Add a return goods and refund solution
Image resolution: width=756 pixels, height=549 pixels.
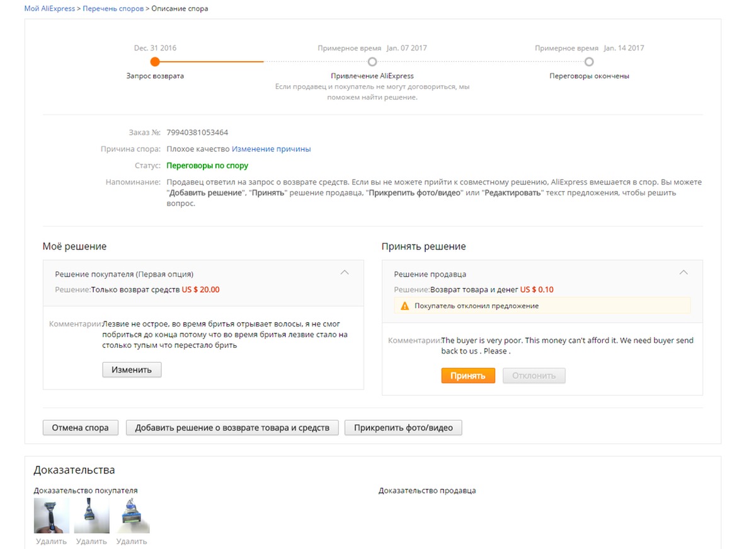click(x=232, y=427)
